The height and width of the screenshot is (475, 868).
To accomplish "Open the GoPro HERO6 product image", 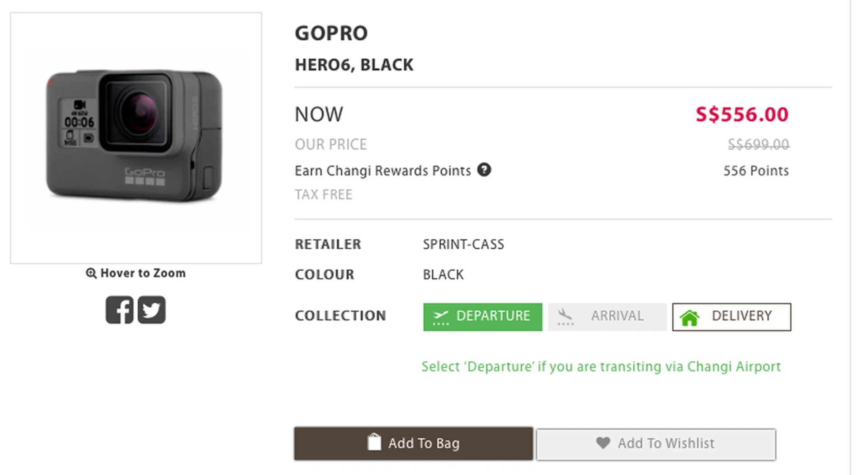I will 136,138.
